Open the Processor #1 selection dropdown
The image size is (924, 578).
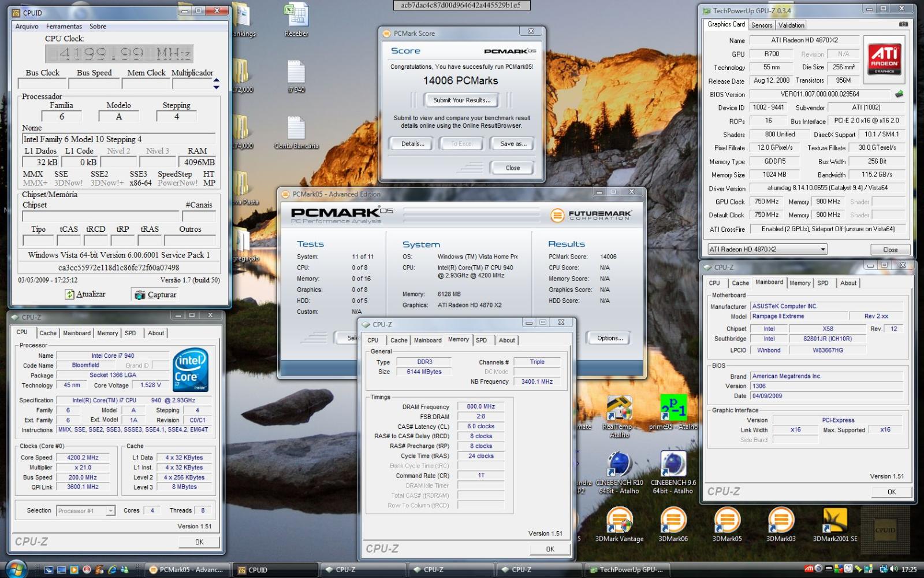click(x=85, y=510)
